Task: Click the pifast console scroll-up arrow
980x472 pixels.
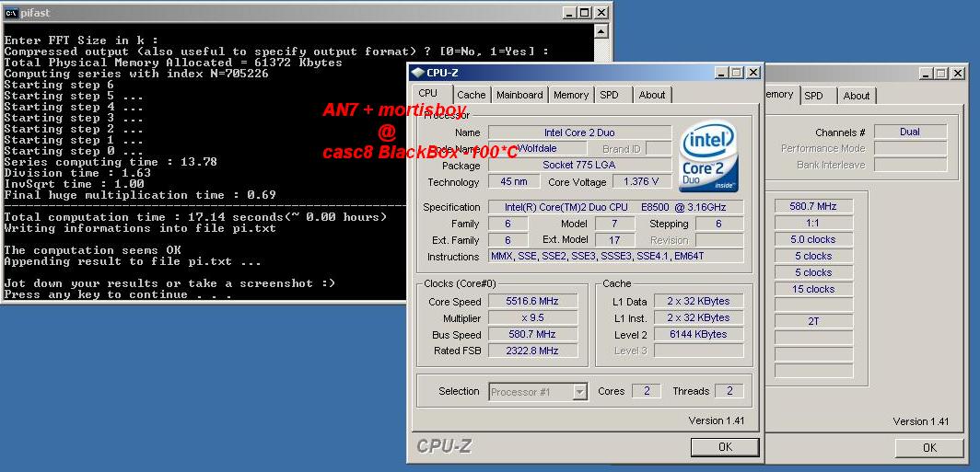Action: [601, 30]
